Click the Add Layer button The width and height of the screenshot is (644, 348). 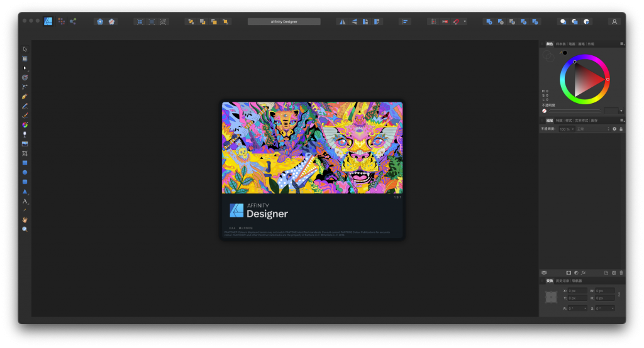pos(606,273)
